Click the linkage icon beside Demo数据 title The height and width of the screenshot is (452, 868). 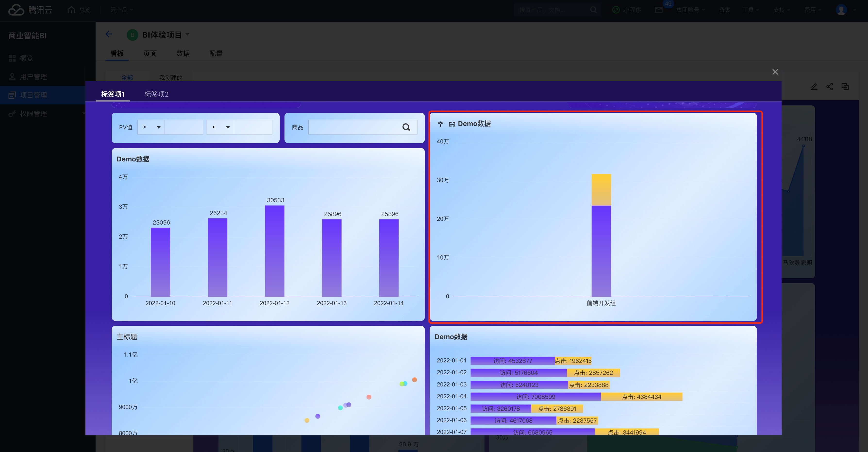click(452, 124)
